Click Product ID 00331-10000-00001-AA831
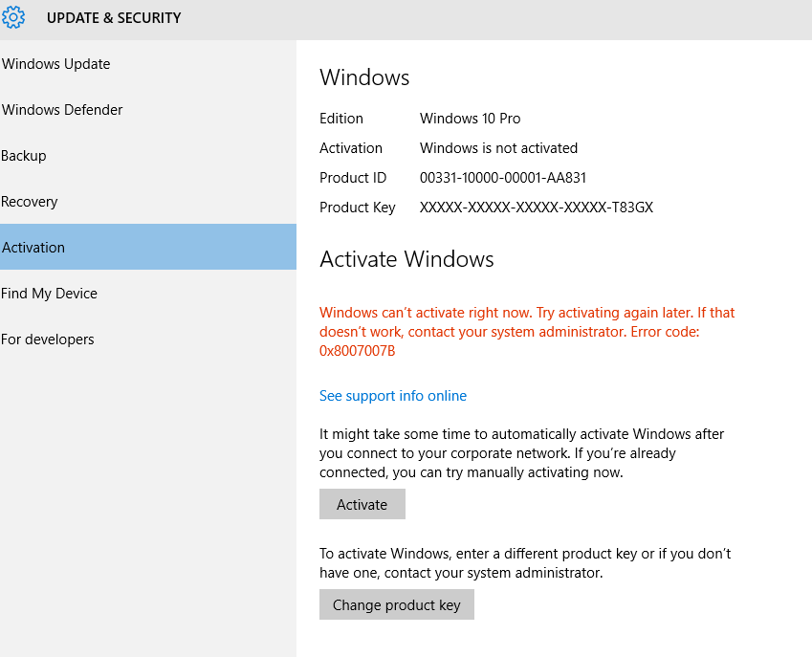This screenshot has height=657, width=812. pyautogui.click(x=503, y=178)
